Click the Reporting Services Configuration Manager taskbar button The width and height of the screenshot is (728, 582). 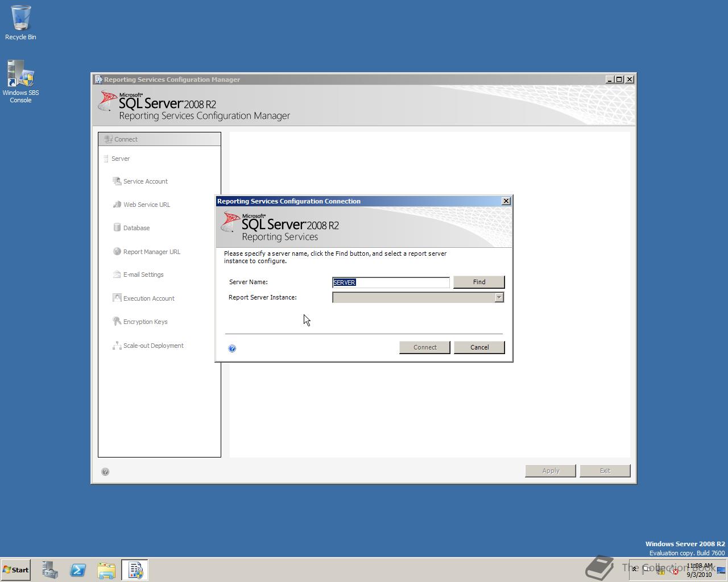pyautogui.click(x=135, y=570)
